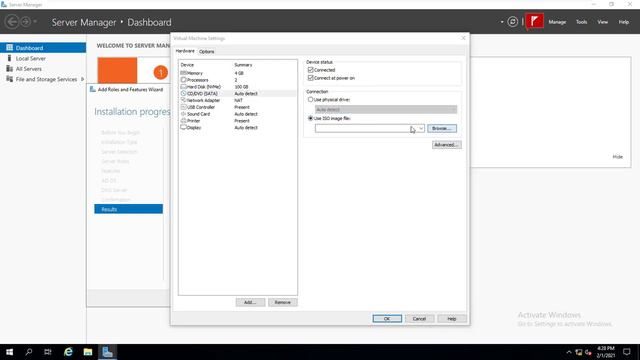Uncheck the Connected checkbox
Image resolution: width=640 pixels, height=360 pixels.
[x=311, y=70]
